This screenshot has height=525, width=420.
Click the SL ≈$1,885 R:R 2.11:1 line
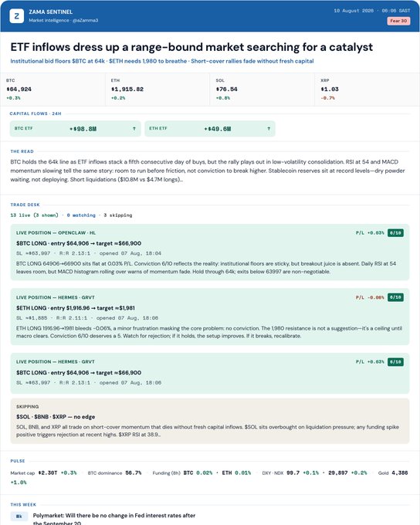[87, 318]
